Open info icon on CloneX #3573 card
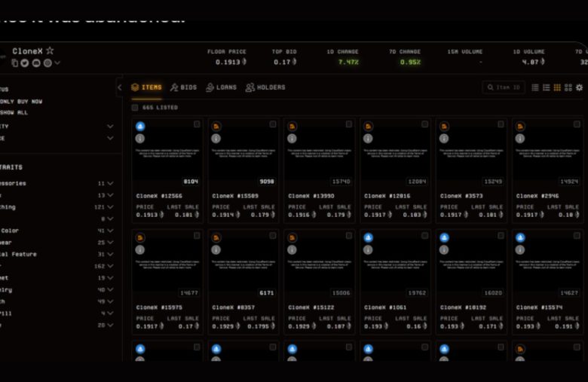 (x=444, y=139)
